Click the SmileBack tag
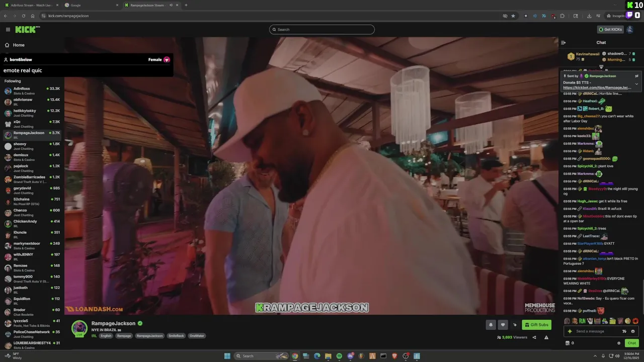644x362 pixels. tap(176, 336)
